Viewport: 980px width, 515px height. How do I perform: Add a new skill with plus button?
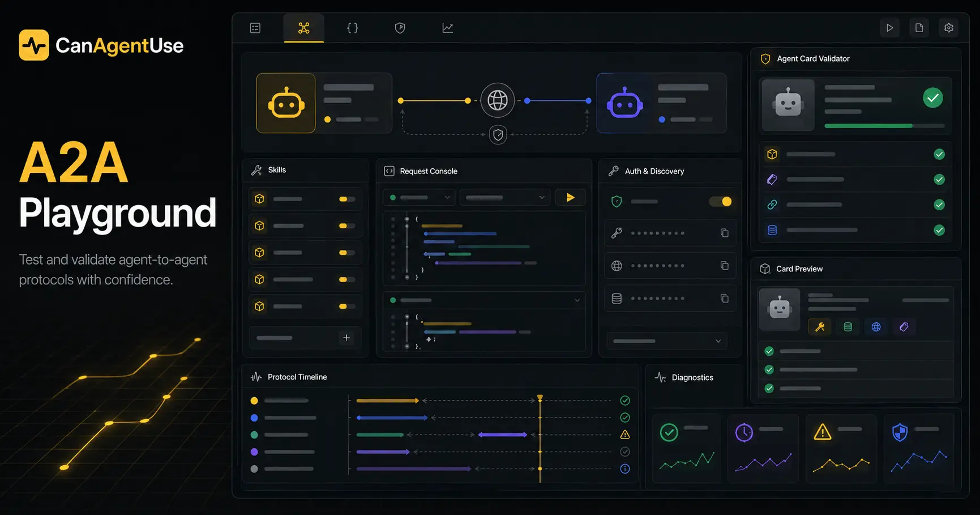(x=346, y=338)
